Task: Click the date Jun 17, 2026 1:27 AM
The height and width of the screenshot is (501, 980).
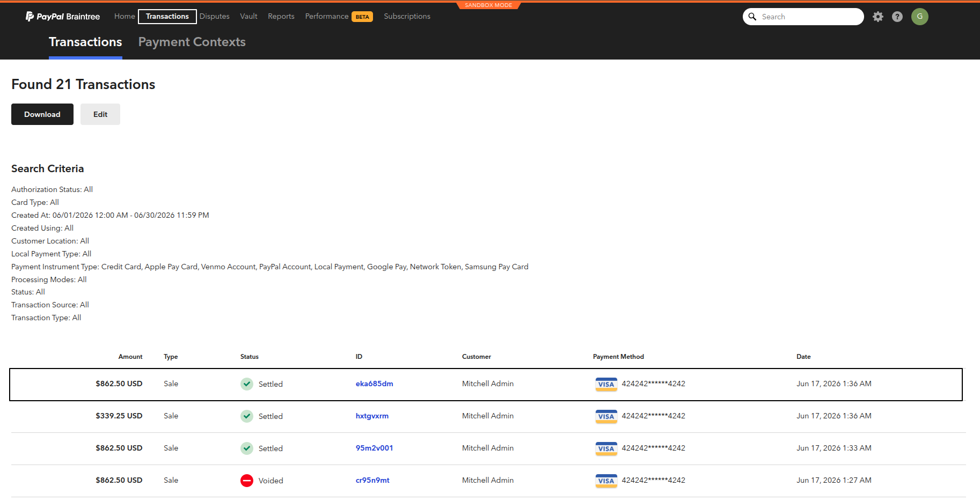Action: 834,480
